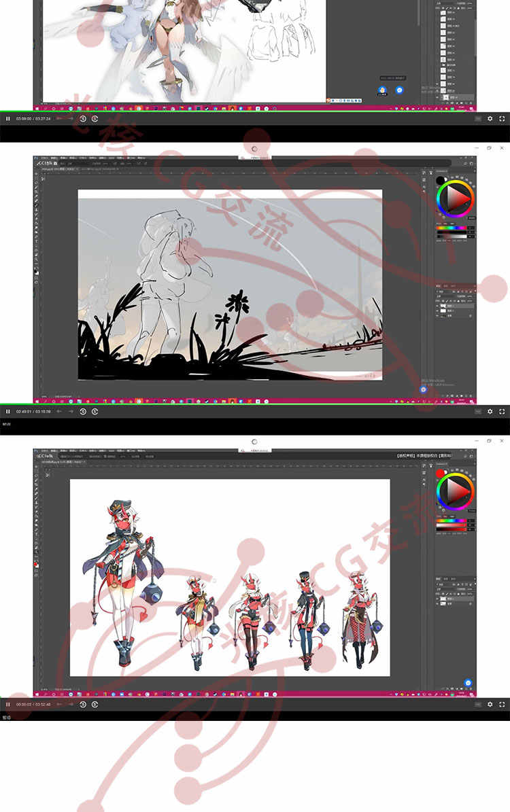
Task: Click the elapsed time text in the red demon player
Action: pos(24,705)
